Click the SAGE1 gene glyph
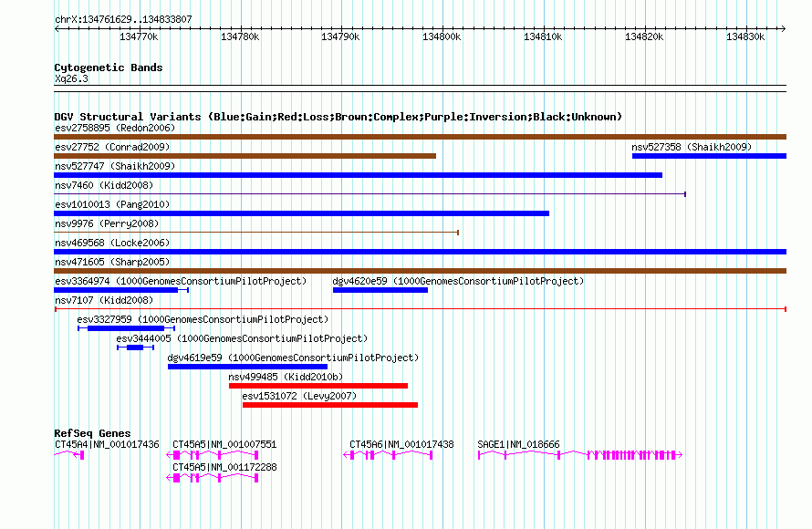The width and height of the screenshot is (812, 529). point(580,455)
